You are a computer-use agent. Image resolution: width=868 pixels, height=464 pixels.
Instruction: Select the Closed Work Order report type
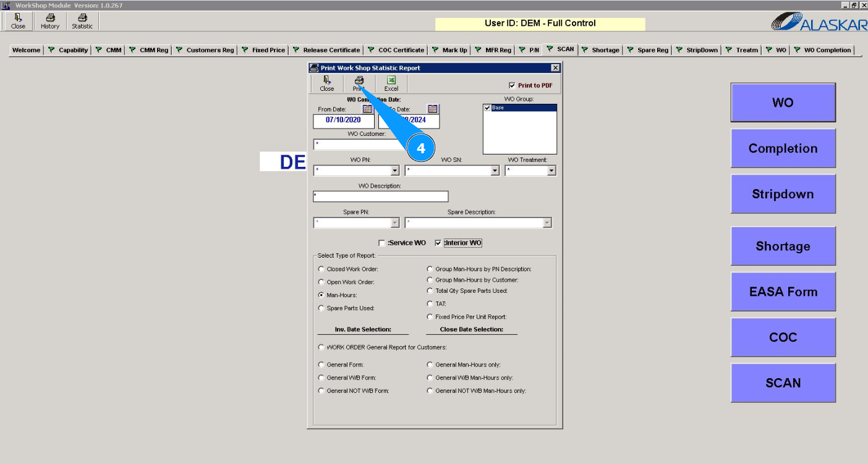tap(321, 269)
